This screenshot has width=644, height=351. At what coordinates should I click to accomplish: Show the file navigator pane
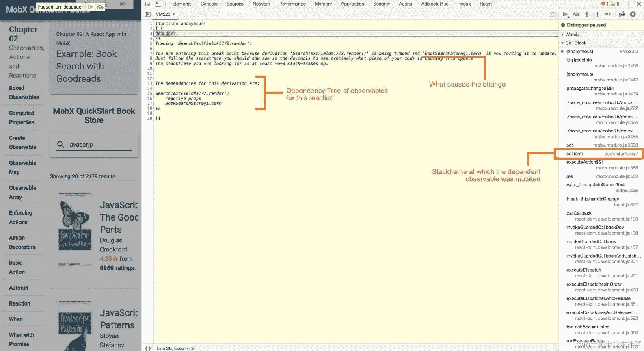coord(147,14)
